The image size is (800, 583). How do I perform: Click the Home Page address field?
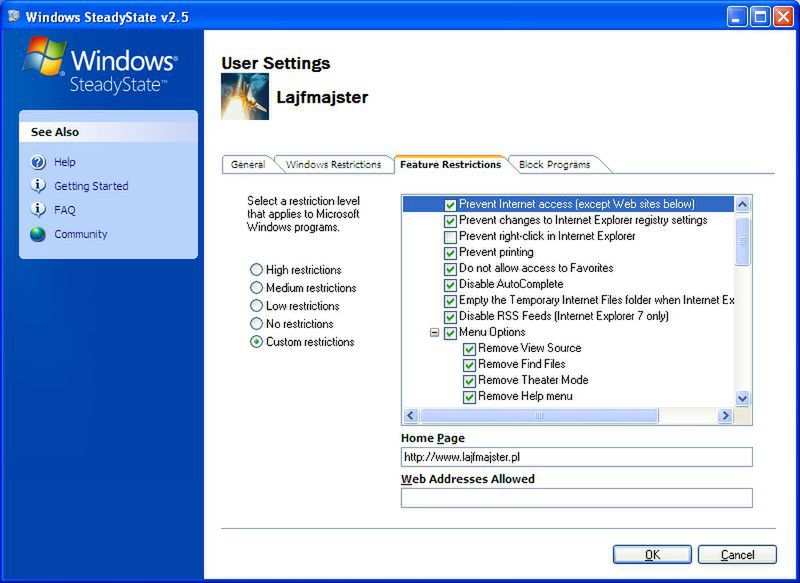point(577,457)
